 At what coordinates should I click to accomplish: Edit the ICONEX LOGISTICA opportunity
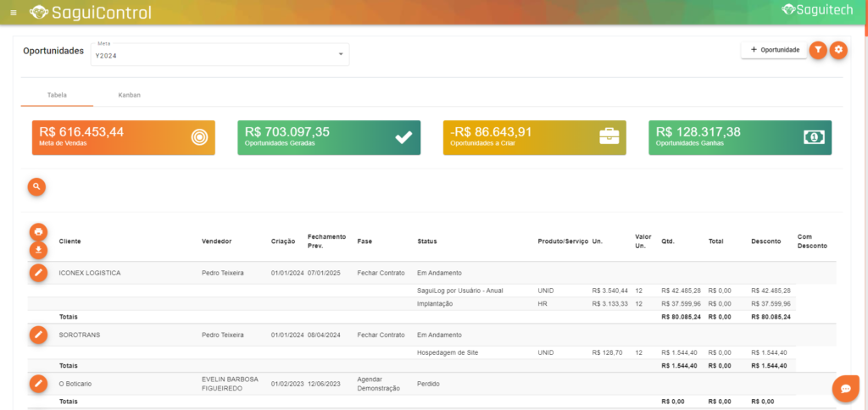coord(38,273)
